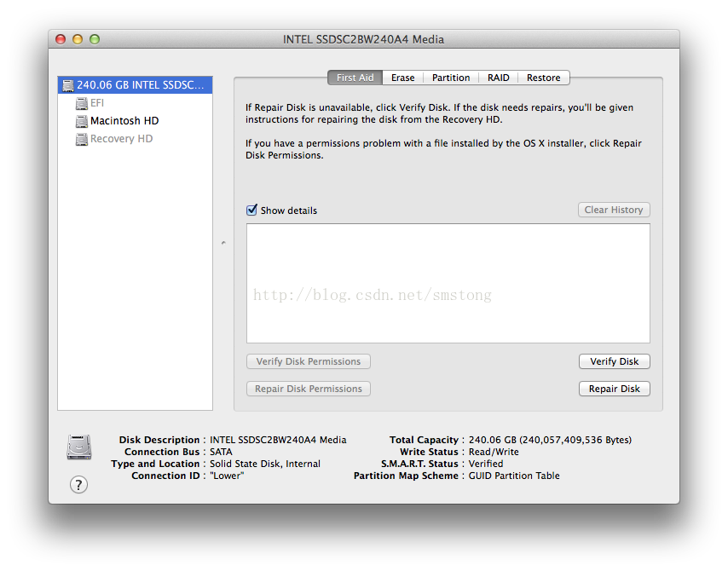Click the Disk Description value INTEL SSDSC2BW240A4 Media
Image resolution: width=728 pixels, height=571 pixels.
click(x=278, y=440)
